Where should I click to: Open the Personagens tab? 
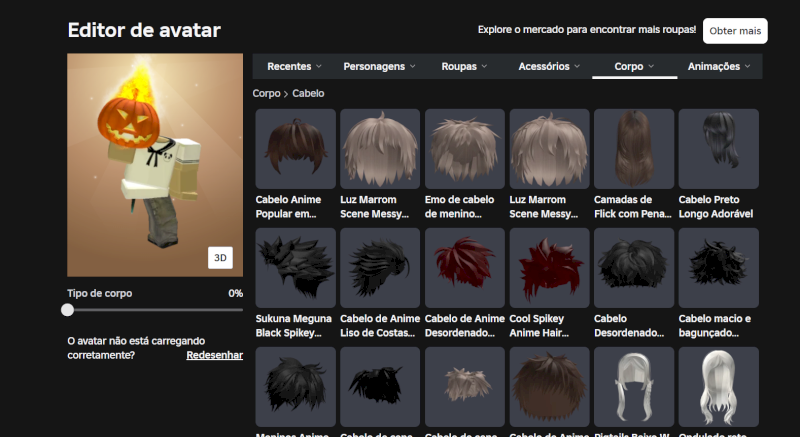(379, 66)
